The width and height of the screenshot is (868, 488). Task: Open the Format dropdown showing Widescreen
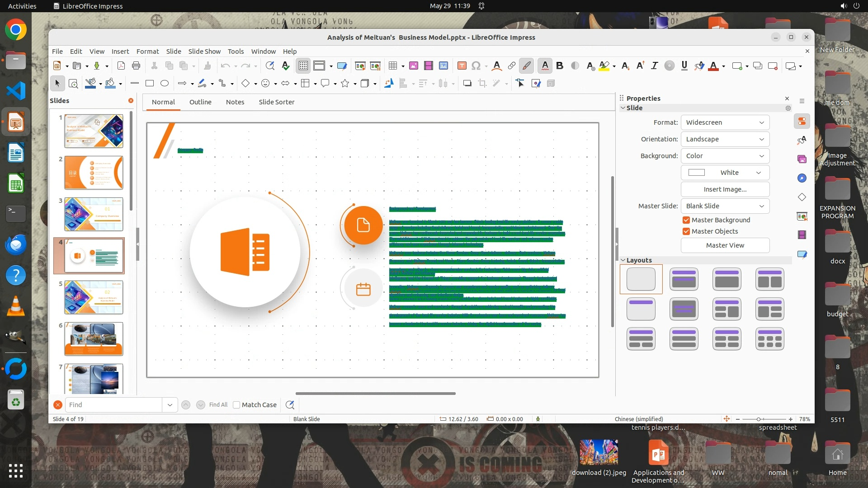pyautogui.click(x=725, y=122)
